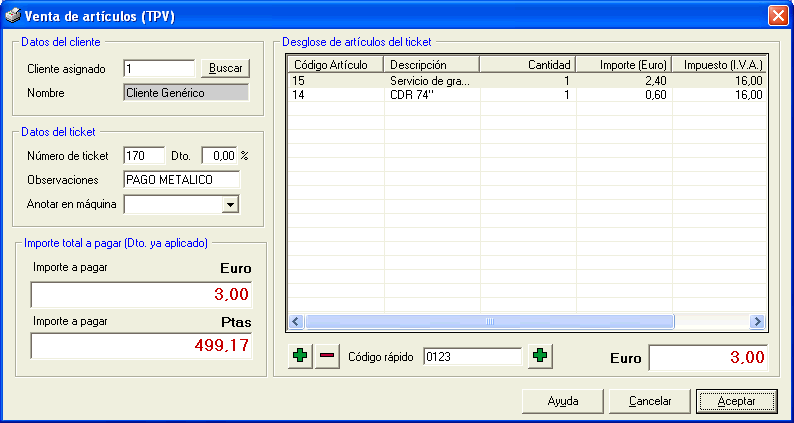This screenshot has height=423, width=794.
Task: Click the Ayuda button
Action: (563, 401)
